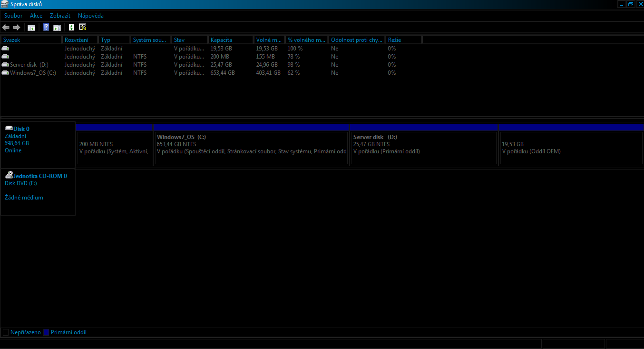The height and width of the screenshot is (349, 644).
Task: Click the Windows7_OS (C:) volume icon in list
Action: (5, 73)
